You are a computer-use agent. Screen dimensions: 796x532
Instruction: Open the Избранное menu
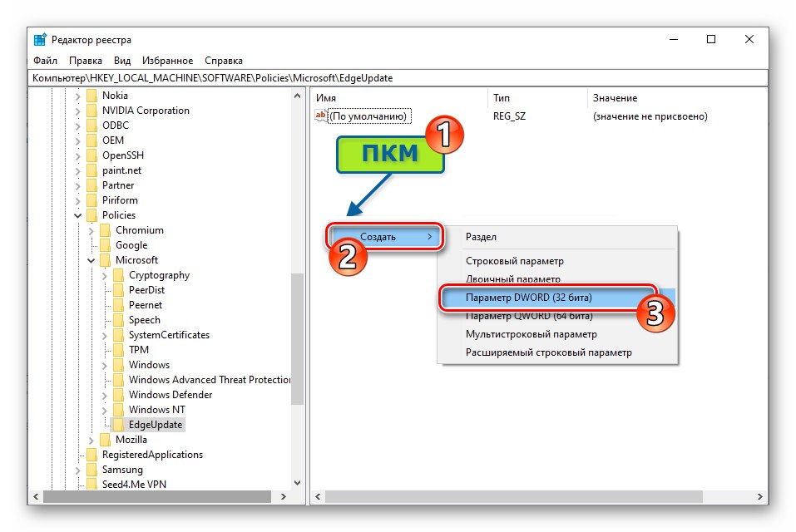tap(167, 61)
